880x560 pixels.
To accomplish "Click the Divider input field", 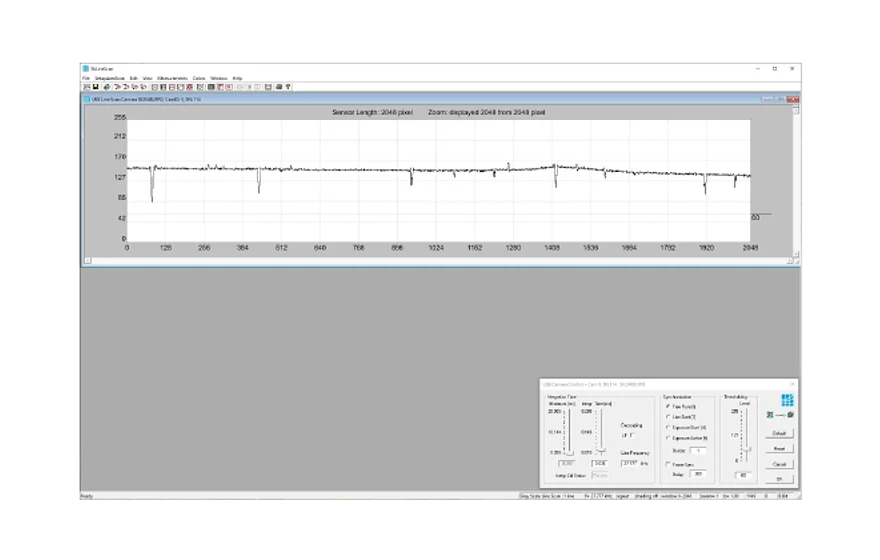I will [698, 451].
